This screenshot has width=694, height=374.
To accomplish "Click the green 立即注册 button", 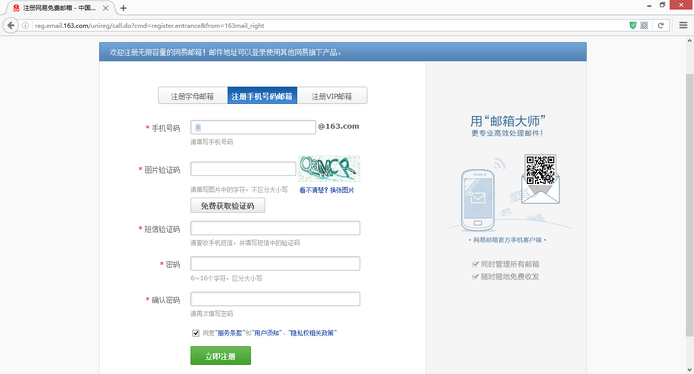I will coord(220,355).
